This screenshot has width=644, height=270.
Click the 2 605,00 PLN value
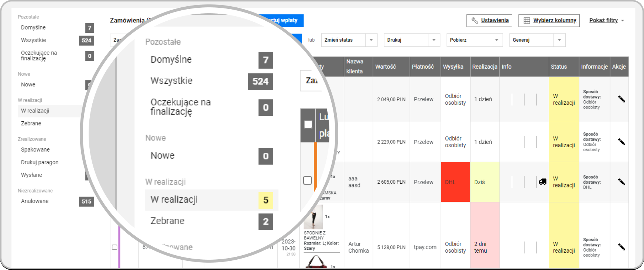[391, 182]
